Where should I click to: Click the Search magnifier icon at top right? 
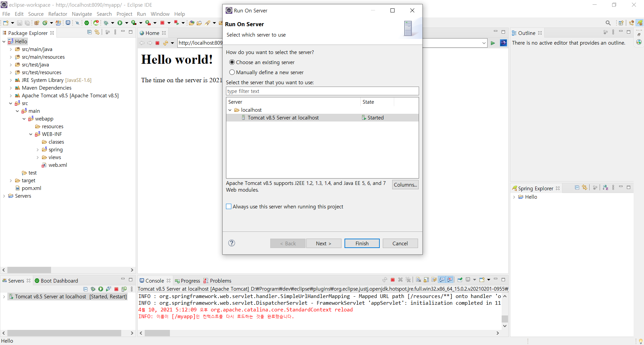(x=608, y=23)
